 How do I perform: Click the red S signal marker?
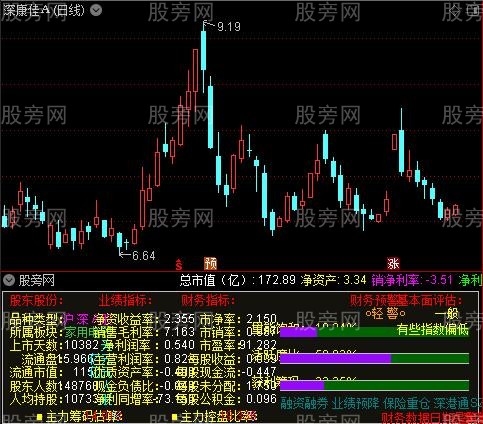point(179,265)
